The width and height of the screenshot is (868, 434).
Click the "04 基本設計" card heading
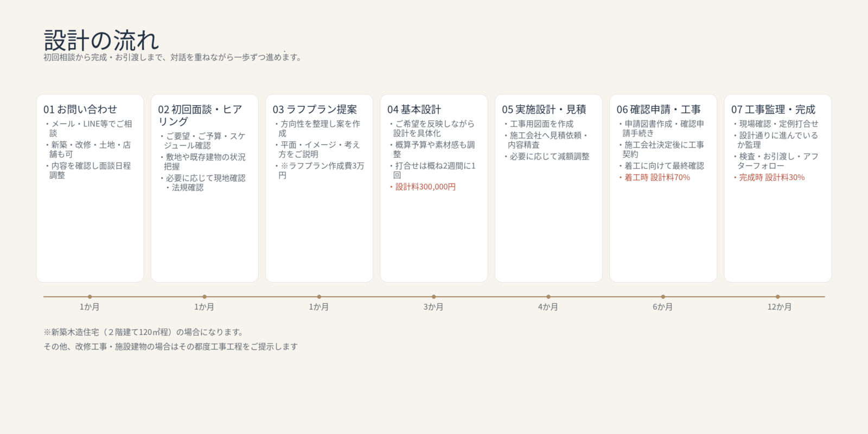[414, 110]
